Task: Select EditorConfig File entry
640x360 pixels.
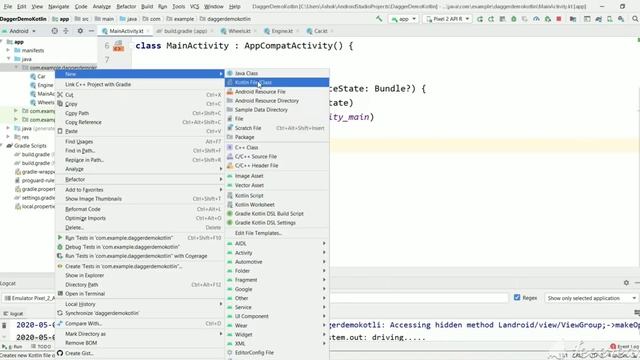Action: [x=277, y=353]
